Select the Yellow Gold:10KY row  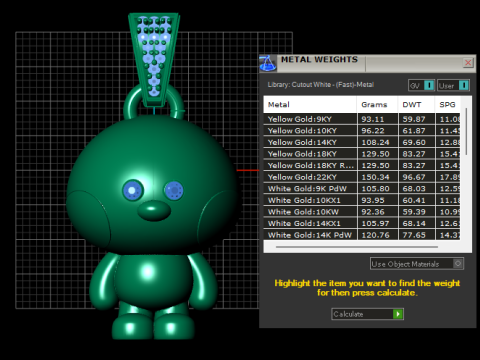point(362,131)
